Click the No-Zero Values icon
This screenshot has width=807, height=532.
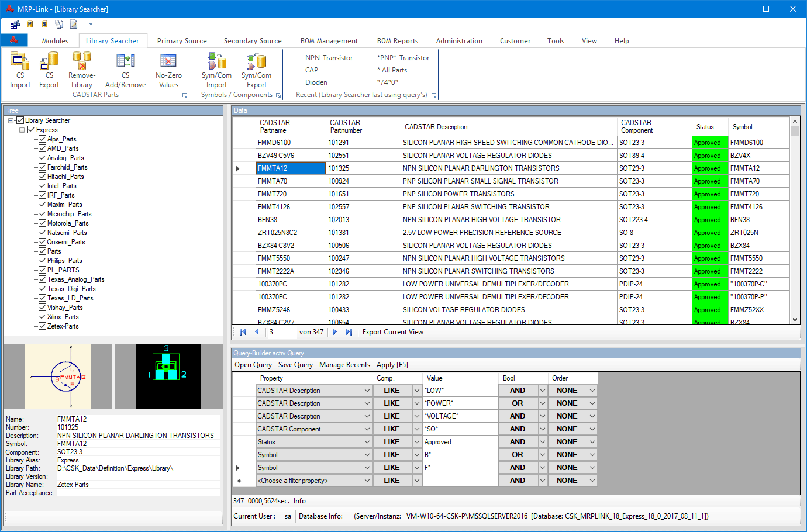point(168,60)
